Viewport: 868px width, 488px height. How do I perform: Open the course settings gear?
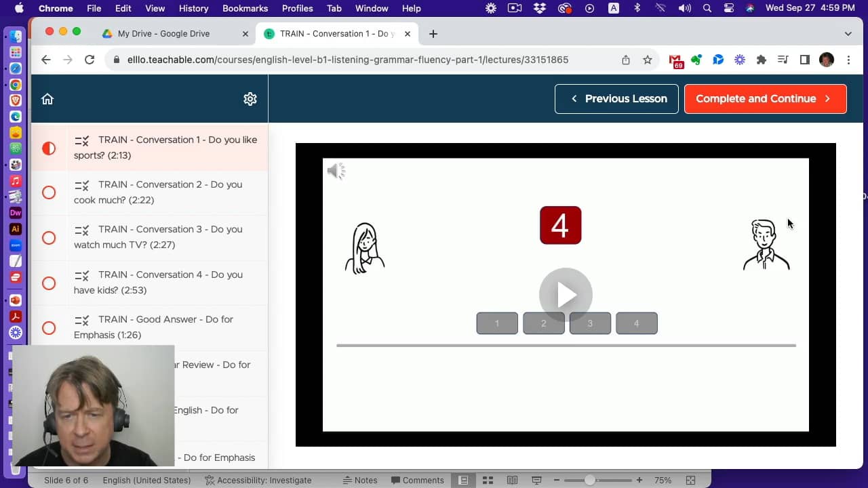pos(250,99)
